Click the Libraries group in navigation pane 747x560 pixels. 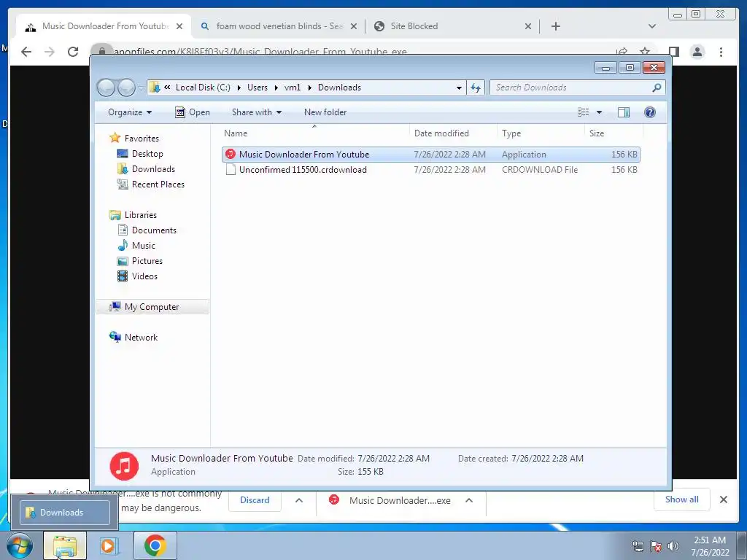click(141, 215)
